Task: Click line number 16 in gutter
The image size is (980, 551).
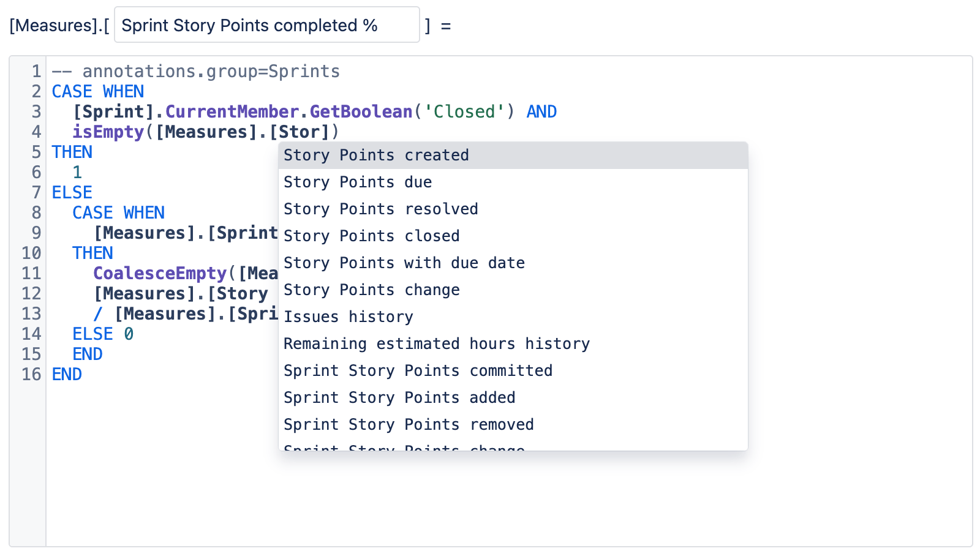Action: [x=31, y=375]
